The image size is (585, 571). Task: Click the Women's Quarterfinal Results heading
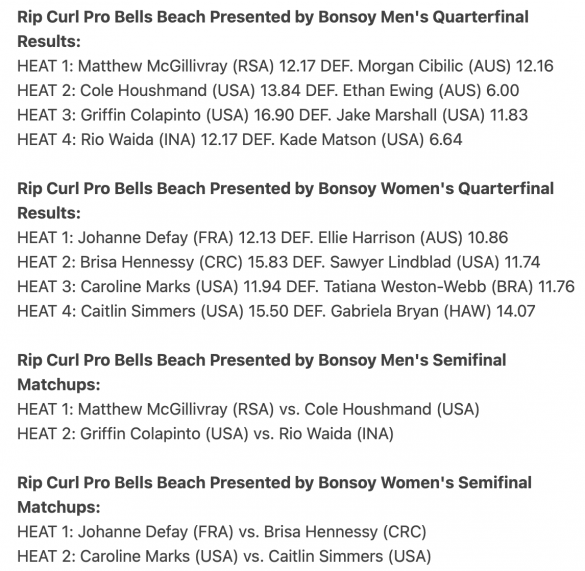pyautogui.click(x=285, y=201)
